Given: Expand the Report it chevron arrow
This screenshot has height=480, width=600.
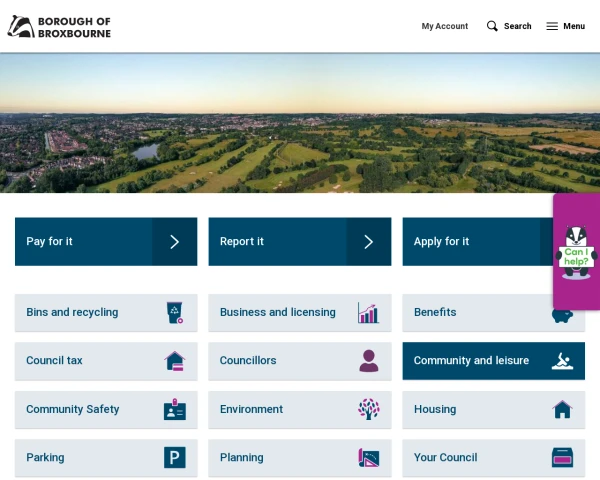Looking at the screenshot, I should click(368, 242).
